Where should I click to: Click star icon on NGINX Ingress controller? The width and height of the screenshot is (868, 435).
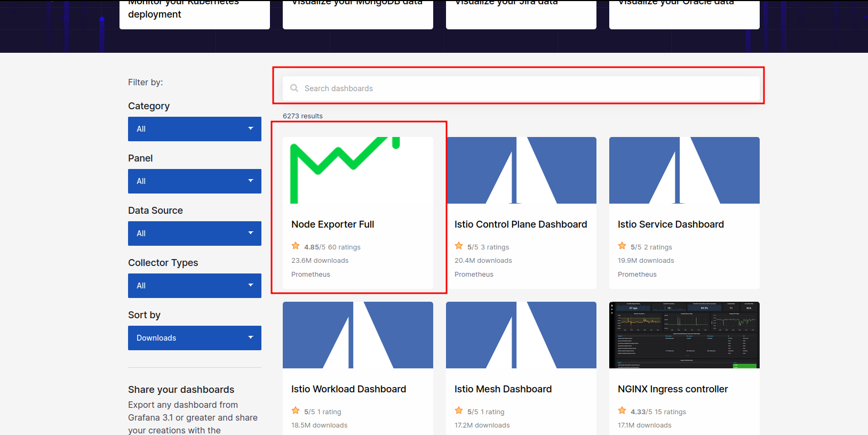[x=622, y=410]
